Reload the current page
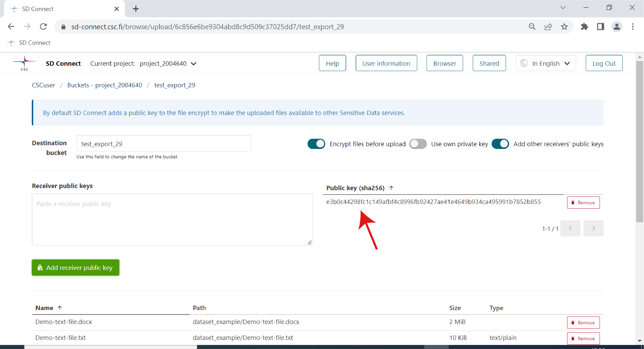The image size is (644, 349). [43, 26]
